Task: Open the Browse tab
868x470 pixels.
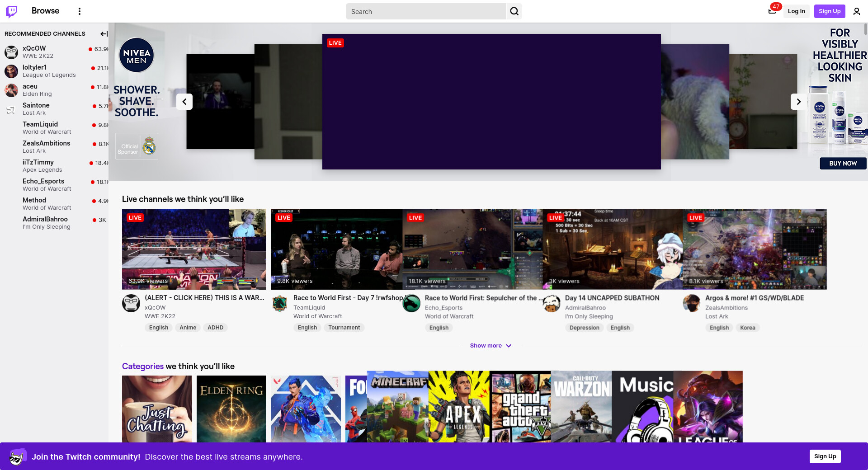Action: click(x=45, y=11)
